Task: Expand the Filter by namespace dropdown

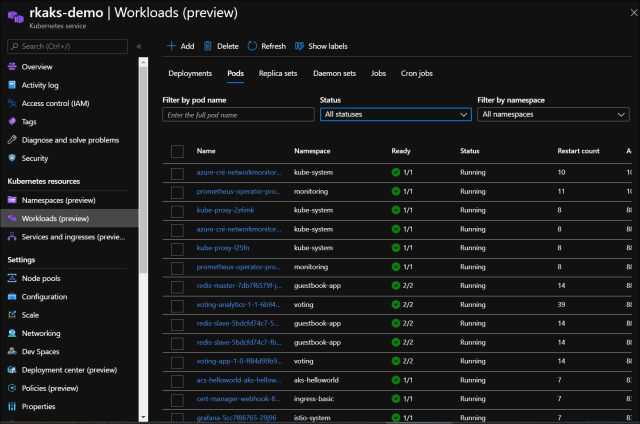Action: (555, 115)
